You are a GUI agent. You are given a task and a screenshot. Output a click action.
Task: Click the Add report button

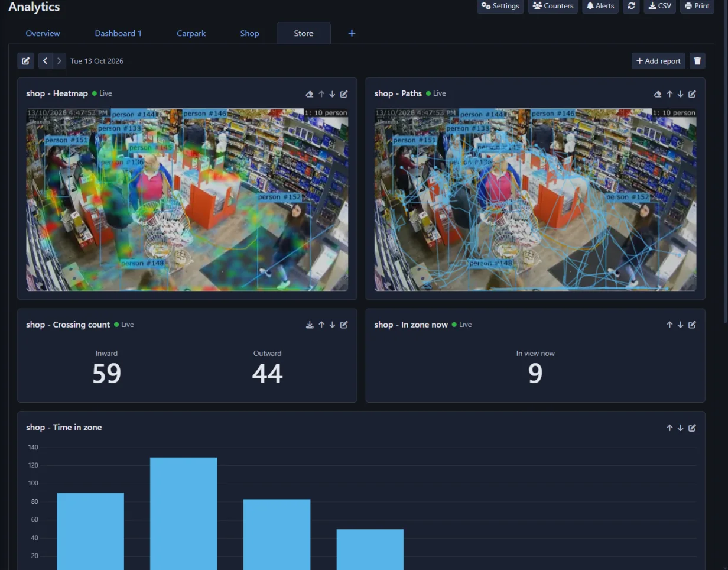pyautogui.click(x=658, y=61)
